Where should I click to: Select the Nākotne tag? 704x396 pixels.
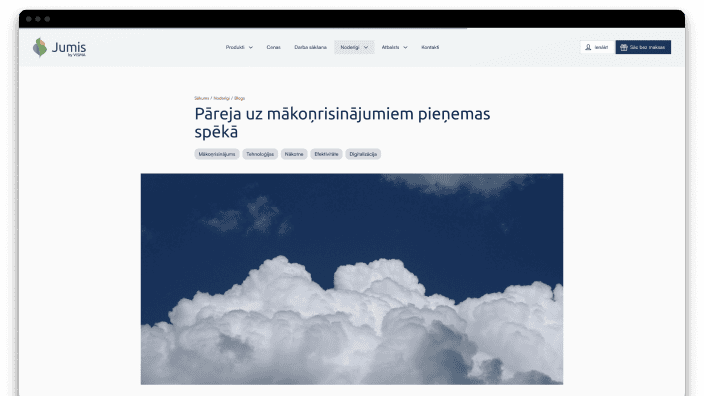(294, 154)
